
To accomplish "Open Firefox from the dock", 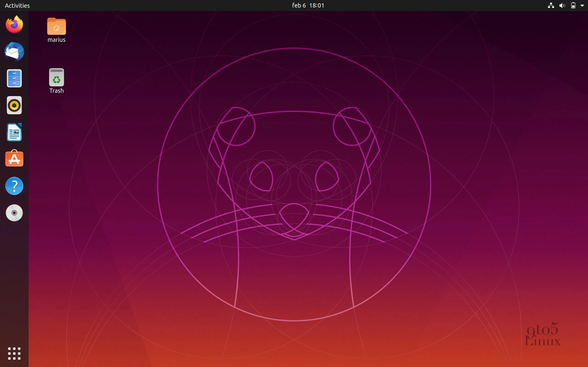I will [14, 25].
